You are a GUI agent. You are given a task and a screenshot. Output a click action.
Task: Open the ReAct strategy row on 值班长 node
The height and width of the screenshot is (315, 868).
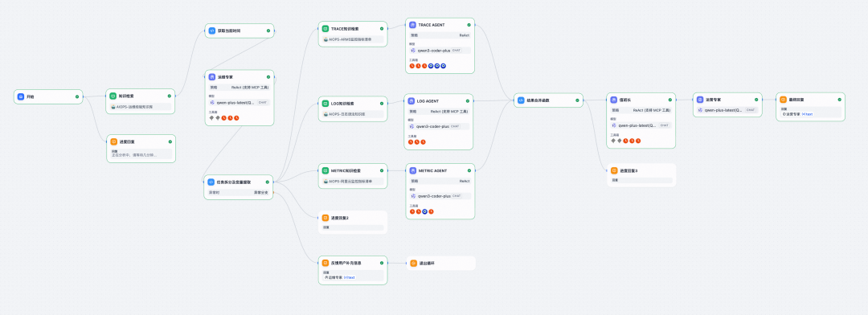coord(641,109)
